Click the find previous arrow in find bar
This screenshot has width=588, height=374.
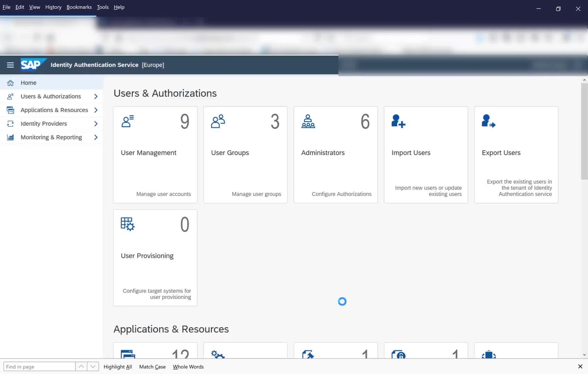pyautogui.click(x=81, y=367)
